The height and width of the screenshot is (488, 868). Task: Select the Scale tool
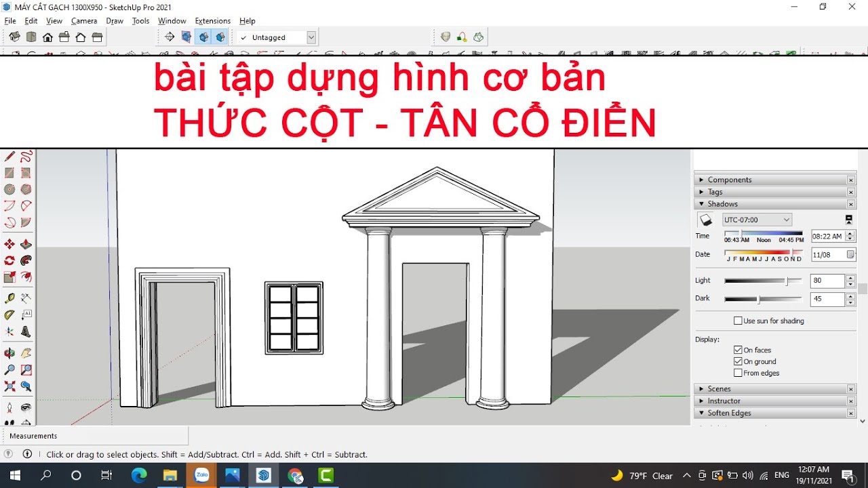coord(9,277)
